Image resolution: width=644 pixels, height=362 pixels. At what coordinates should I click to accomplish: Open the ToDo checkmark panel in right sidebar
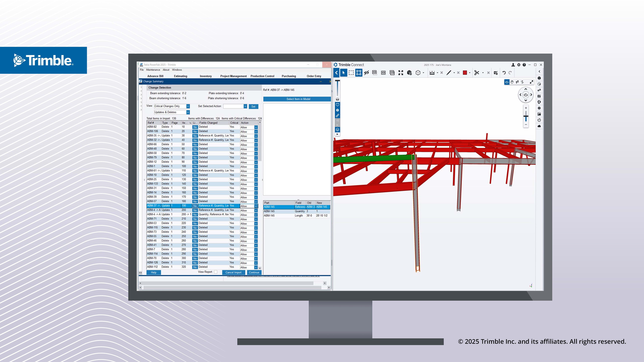[539, 96]
